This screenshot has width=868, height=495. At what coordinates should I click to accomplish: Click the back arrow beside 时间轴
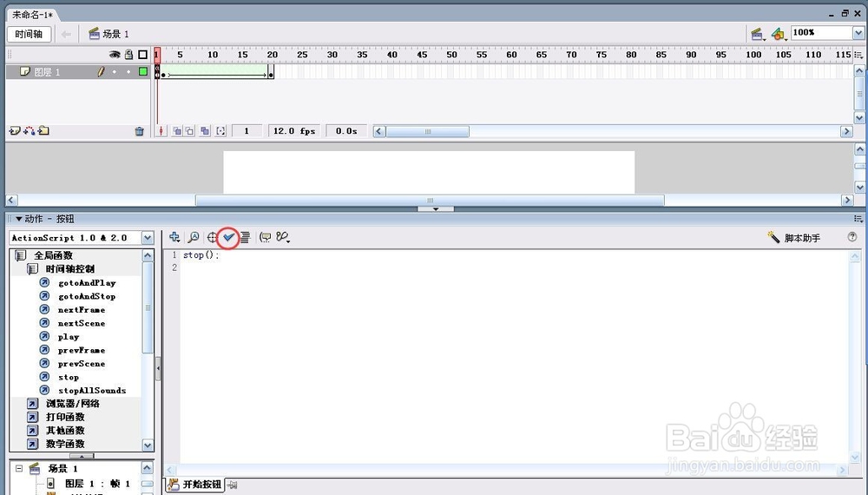[66, 35]
